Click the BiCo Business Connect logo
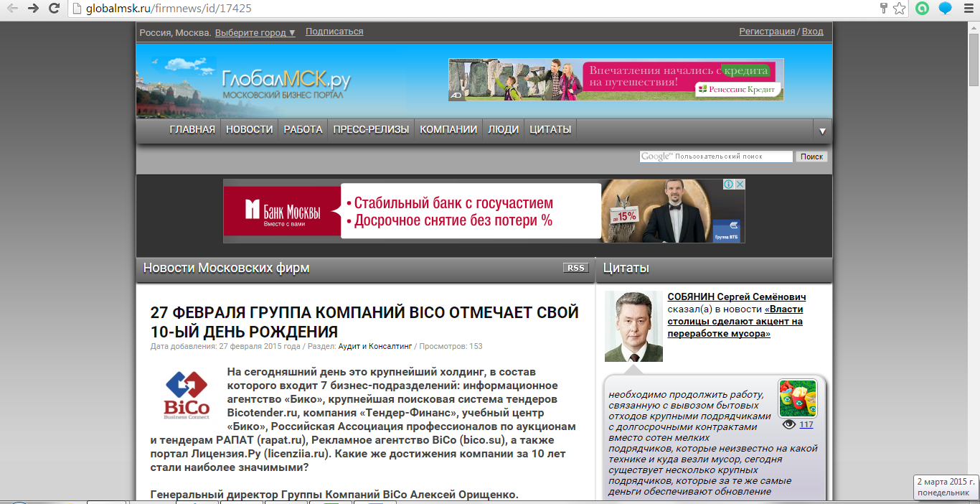The image size is (980, 504). [x=187, y=394]
